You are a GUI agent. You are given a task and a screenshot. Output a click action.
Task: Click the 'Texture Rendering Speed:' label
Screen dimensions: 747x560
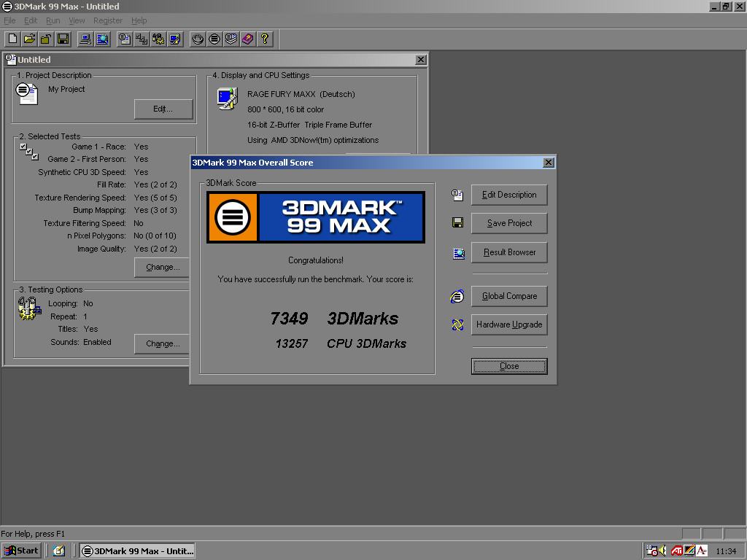click(x=80, y=198)
